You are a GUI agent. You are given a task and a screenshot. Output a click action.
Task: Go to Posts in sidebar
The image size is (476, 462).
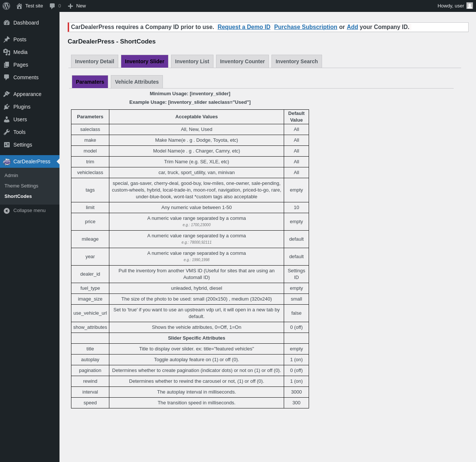(x=20, y=39)
